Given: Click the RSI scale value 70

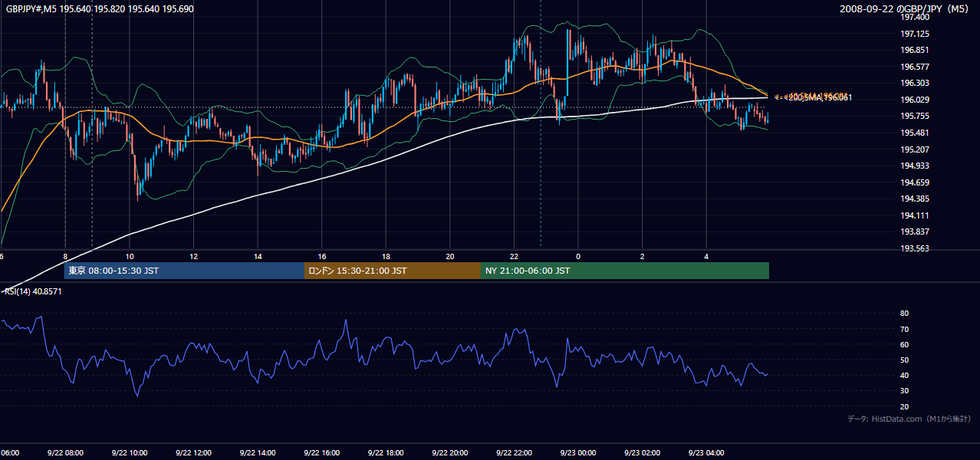Looking at the screenshot, I should 904,329.
